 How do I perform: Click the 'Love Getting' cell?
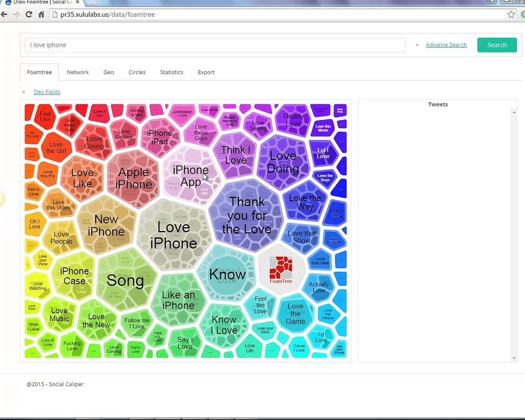124,134
